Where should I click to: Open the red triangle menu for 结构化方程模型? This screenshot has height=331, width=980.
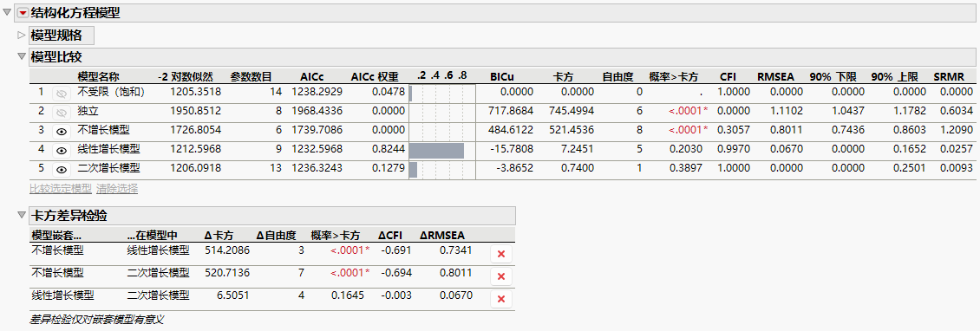pos(23,12)
